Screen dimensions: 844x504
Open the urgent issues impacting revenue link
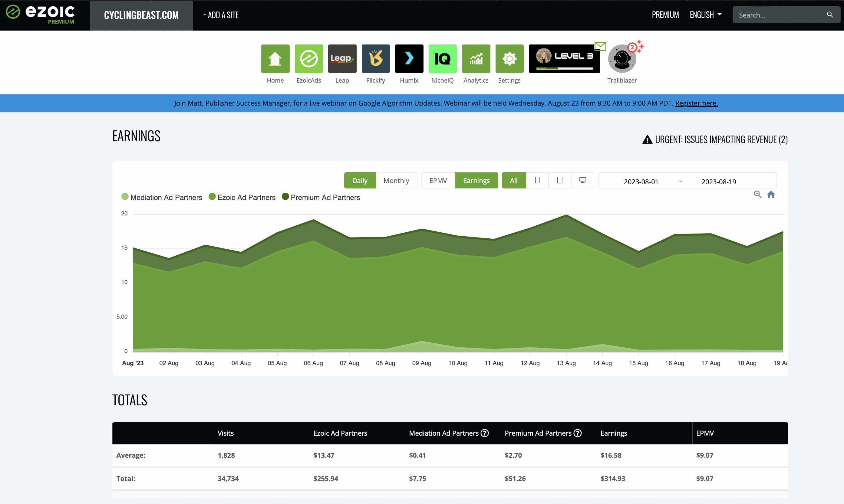(x=721, y=139)
